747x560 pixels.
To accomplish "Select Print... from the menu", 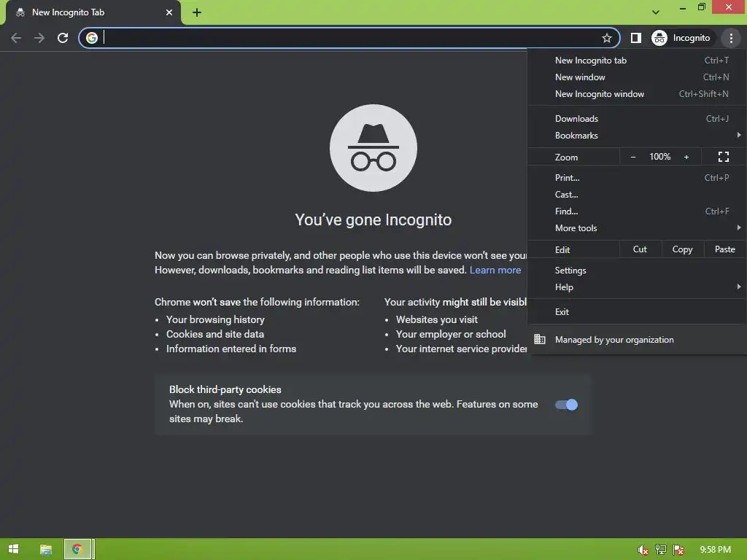I will (636, 178).
